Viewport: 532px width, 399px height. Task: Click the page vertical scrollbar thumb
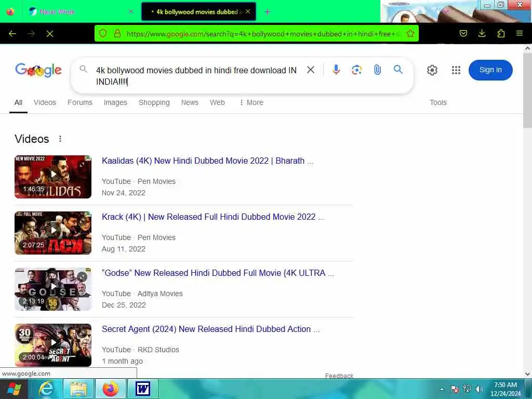[x=527, y=90]
